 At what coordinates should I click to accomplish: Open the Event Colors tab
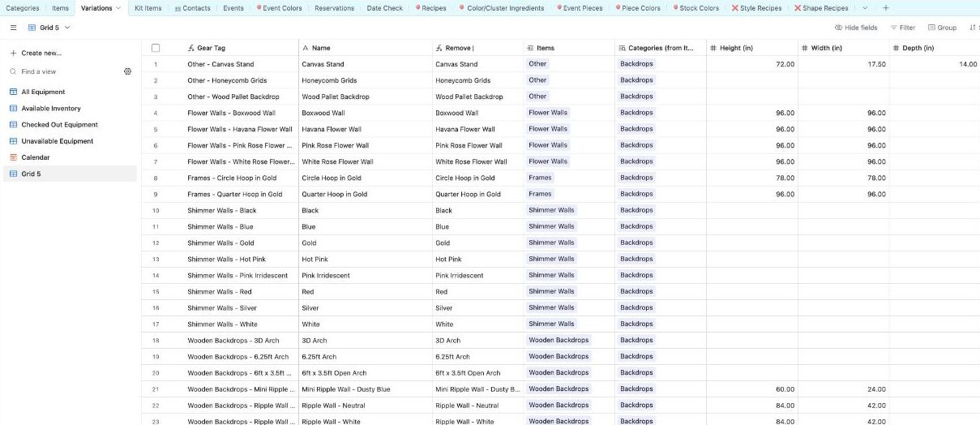tap(279, 8)
